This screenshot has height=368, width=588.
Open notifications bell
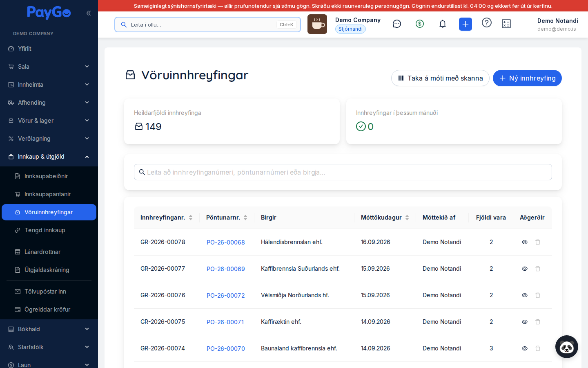click(x=443, y=24)
